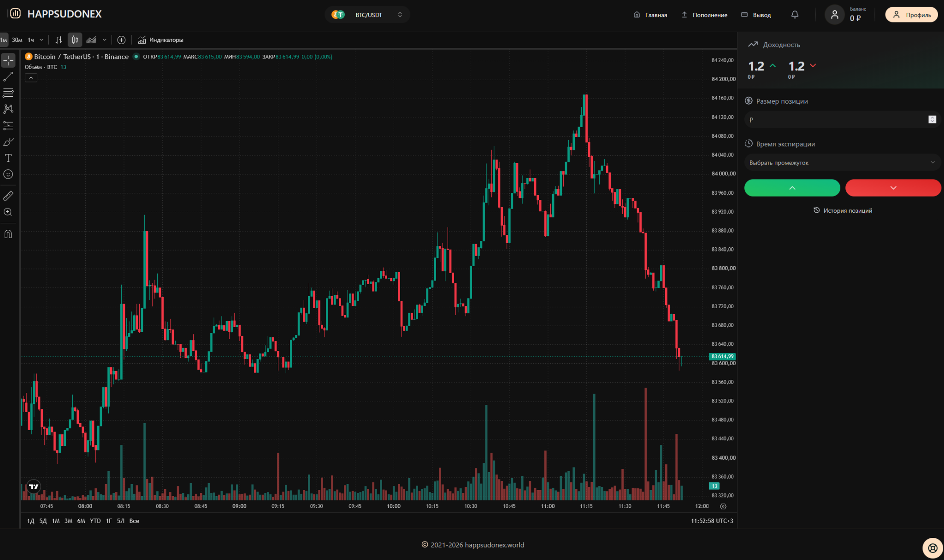Screen dimensions: 944x560
Task: Collapse the chart legend chevron
Action: pos(31,78)
